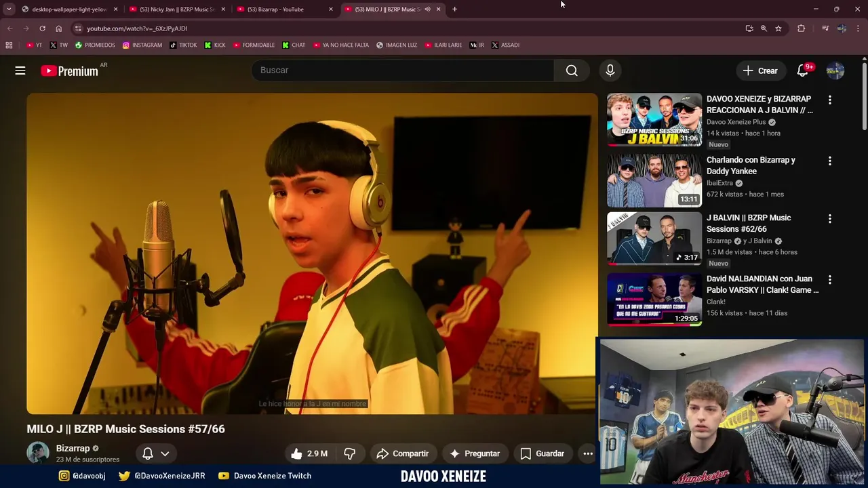Open subscription notification bell dropdown

click(156, 453)
